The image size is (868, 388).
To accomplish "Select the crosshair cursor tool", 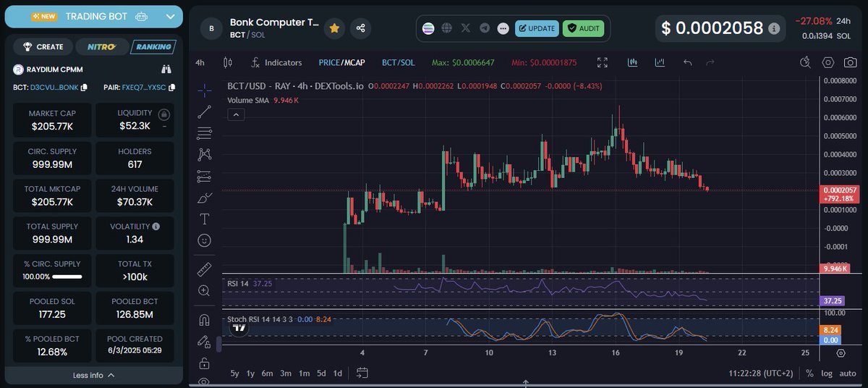I will point(204,90).
